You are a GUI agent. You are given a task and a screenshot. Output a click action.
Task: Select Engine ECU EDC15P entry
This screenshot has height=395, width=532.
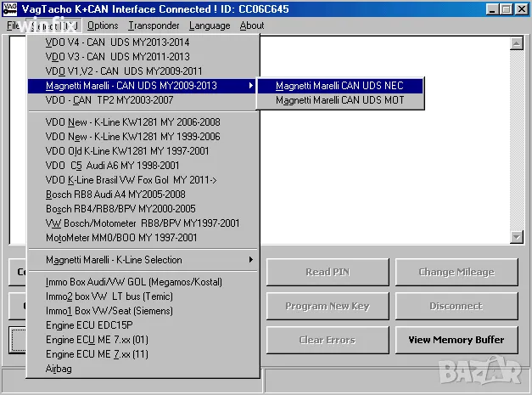[89, 325]
